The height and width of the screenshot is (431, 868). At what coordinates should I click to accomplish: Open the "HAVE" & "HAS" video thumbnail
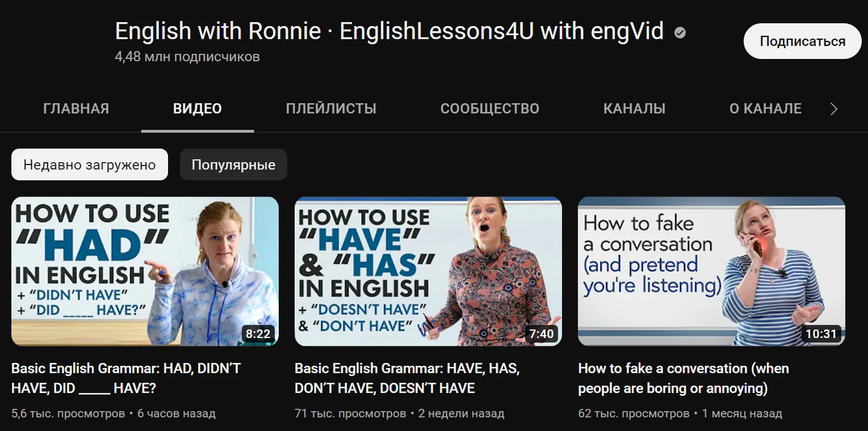[x=428, y=271]
